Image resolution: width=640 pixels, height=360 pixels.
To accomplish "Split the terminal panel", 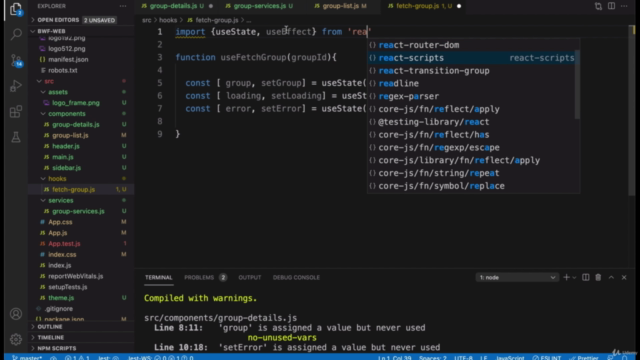I will [x=586, y=278].
